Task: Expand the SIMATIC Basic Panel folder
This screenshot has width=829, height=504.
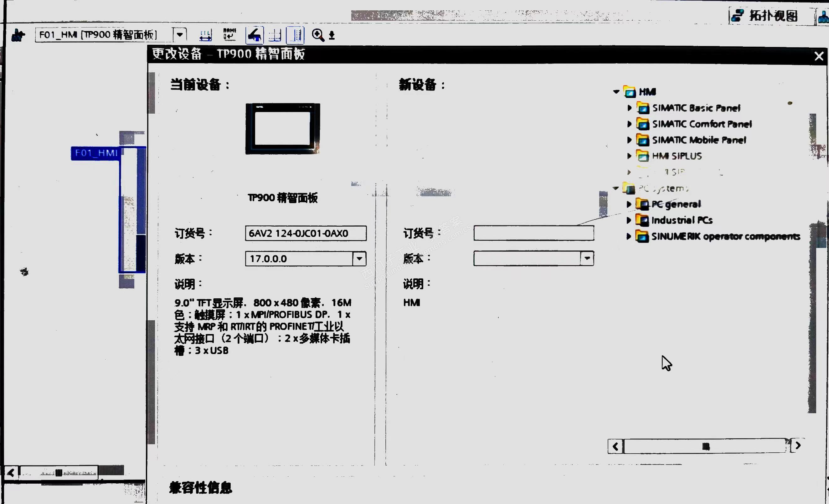Action: [x=629, y=108]
